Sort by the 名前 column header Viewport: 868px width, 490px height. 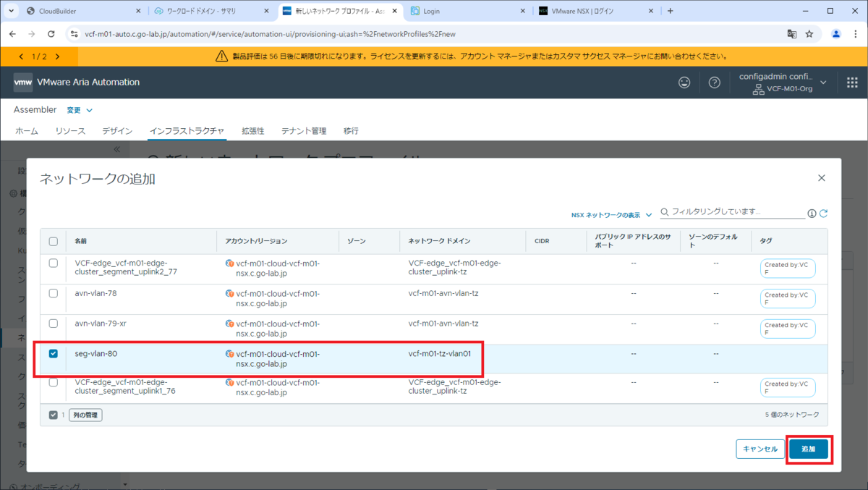click(x=80, y=241)
